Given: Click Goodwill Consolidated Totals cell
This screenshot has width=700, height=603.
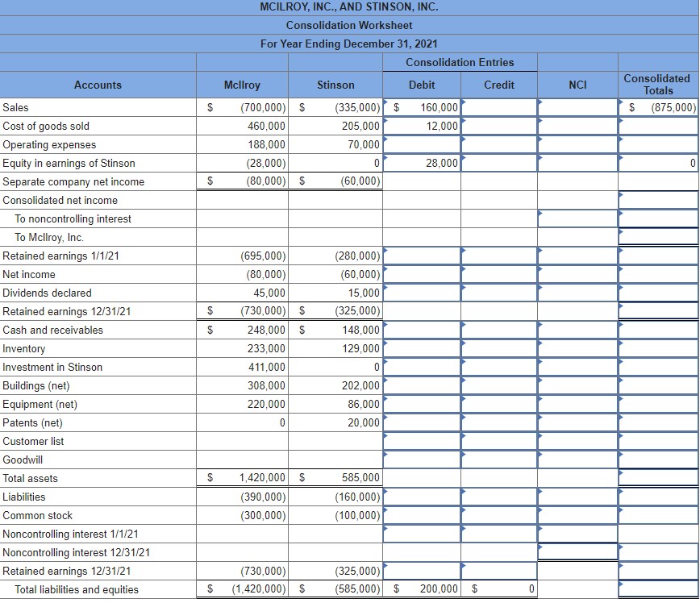Looking at the screenshot, I should click(x=659, y=460).
